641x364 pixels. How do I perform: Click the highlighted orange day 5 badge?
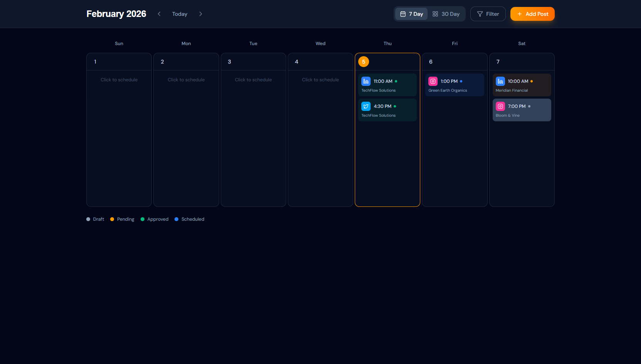pos(363,61)
